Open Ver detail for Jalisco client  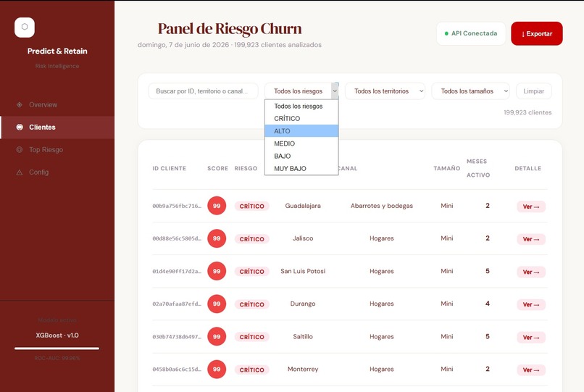[531, 239]
